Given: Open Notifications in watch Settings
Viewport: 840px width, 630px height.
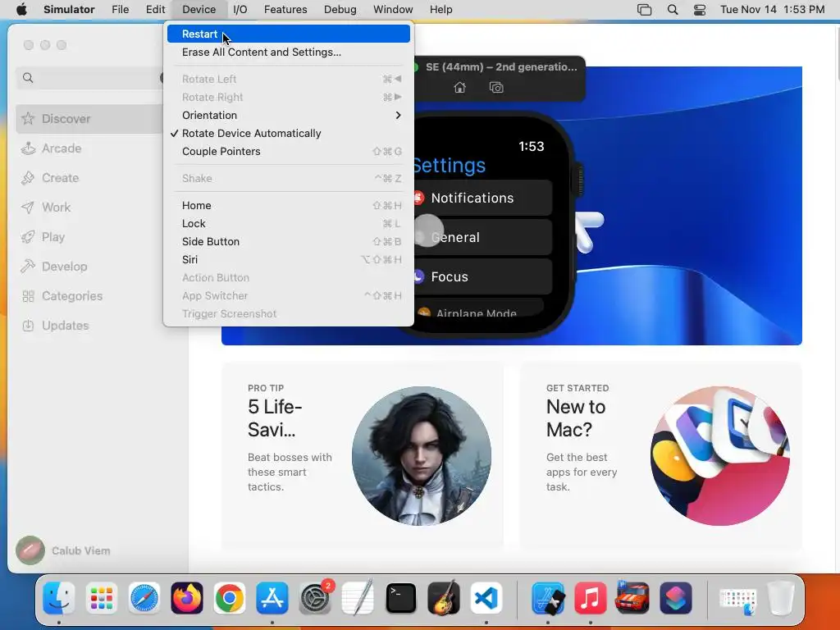Looking at the screenshot, I should [x=482, y=199].
